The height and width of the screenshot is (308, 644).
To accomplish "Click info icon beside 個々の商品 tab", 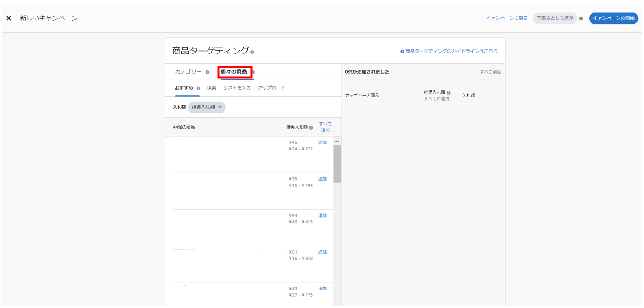I will click(x=253, y=72).
